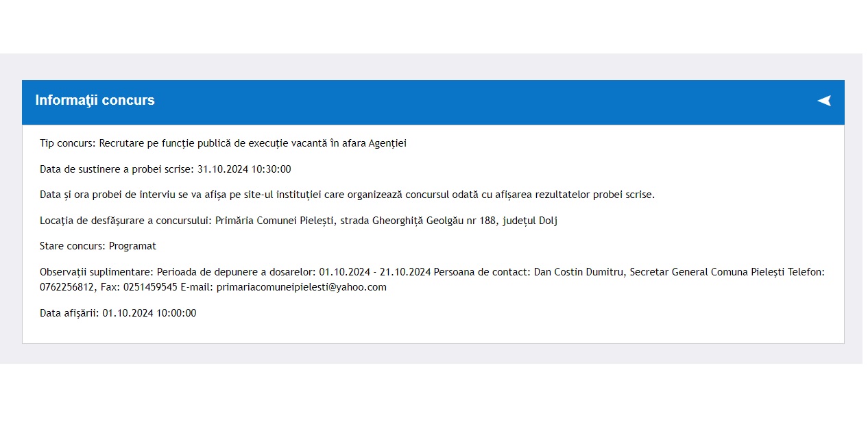The width and height of the screenshot is (868, 444).
Task: Click the "Tip concurs" label
Action: pos(67,143)
